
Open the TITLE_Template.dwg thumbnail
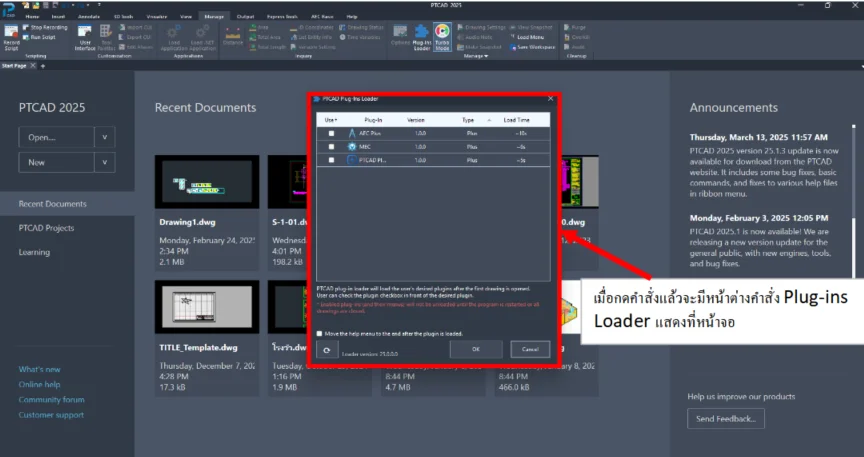pyautogui.click(x=207, y=307)
